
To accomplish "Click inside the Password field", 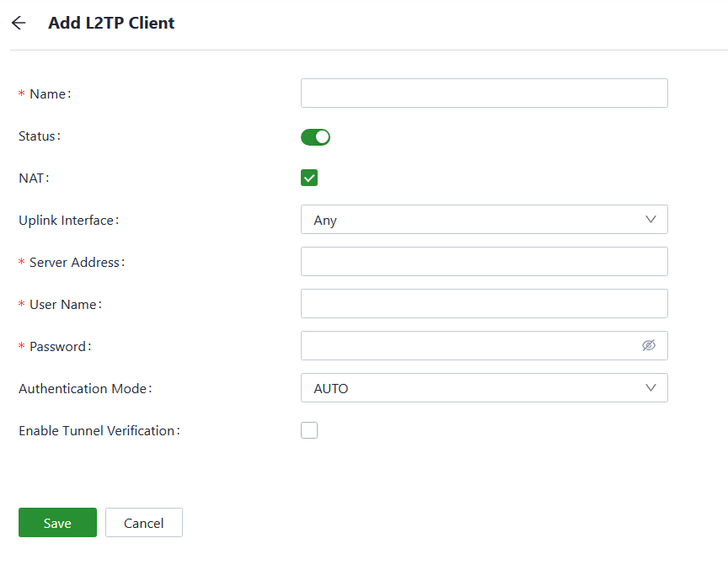I will (x=468, y=346).
